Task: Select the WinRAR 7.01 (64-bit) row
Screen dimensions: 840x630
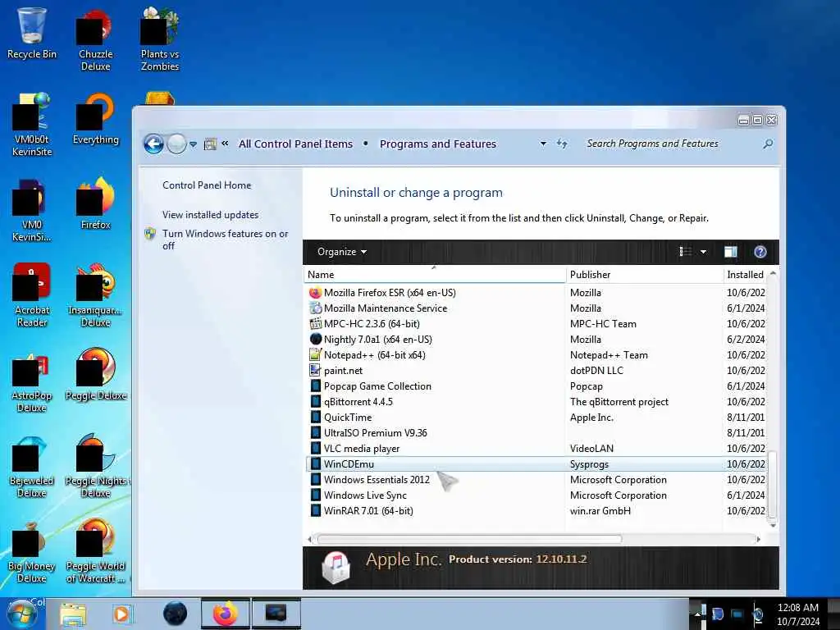Action: point(536,510)
